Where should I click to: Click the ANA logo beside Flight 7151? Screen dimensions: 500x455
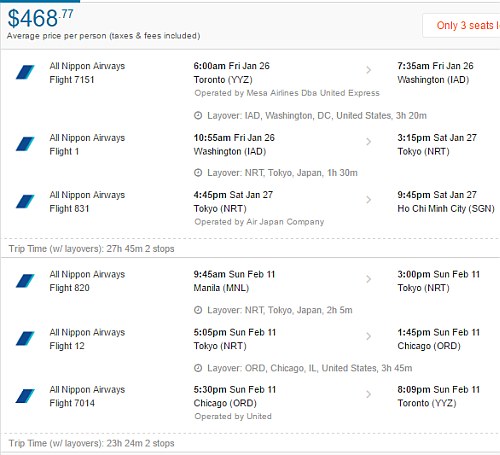[25, 72]
